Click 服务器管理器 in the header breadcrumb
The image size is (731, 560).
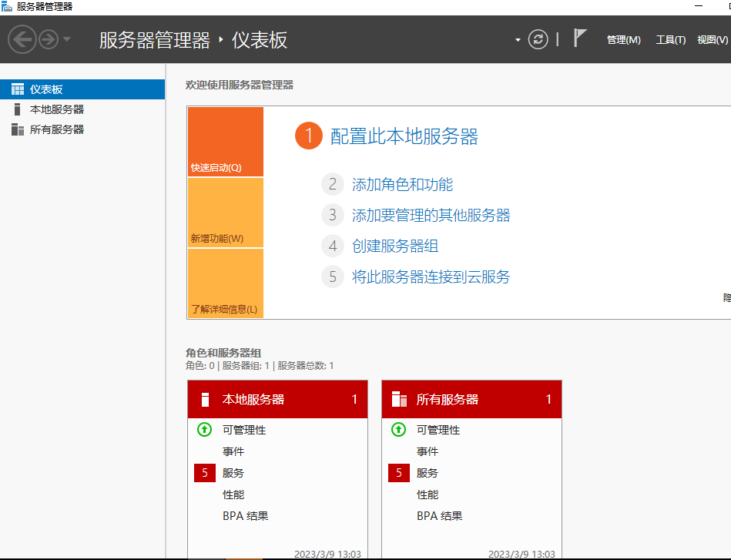pos(155,40)
